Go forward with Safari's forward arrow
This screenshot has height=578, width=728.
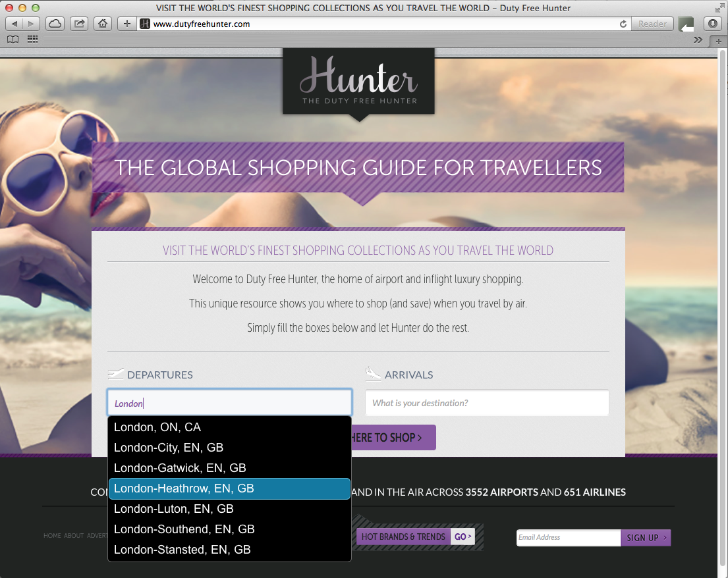(31, 24)
